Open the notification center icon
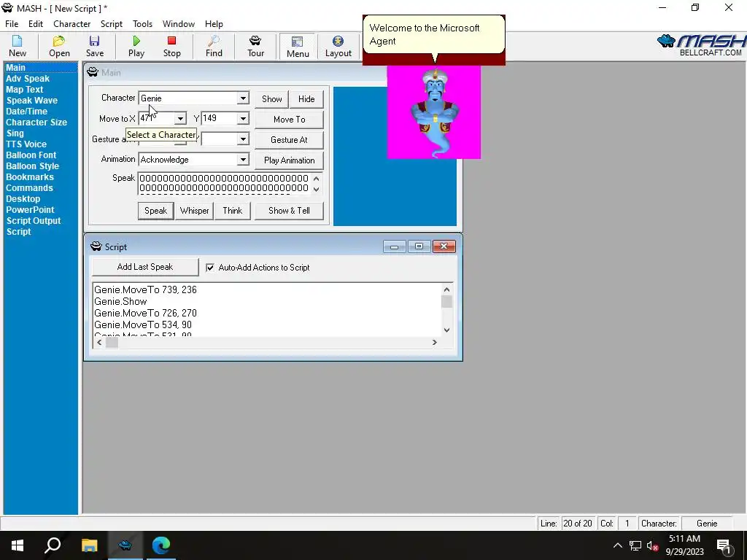 point(724,545)
